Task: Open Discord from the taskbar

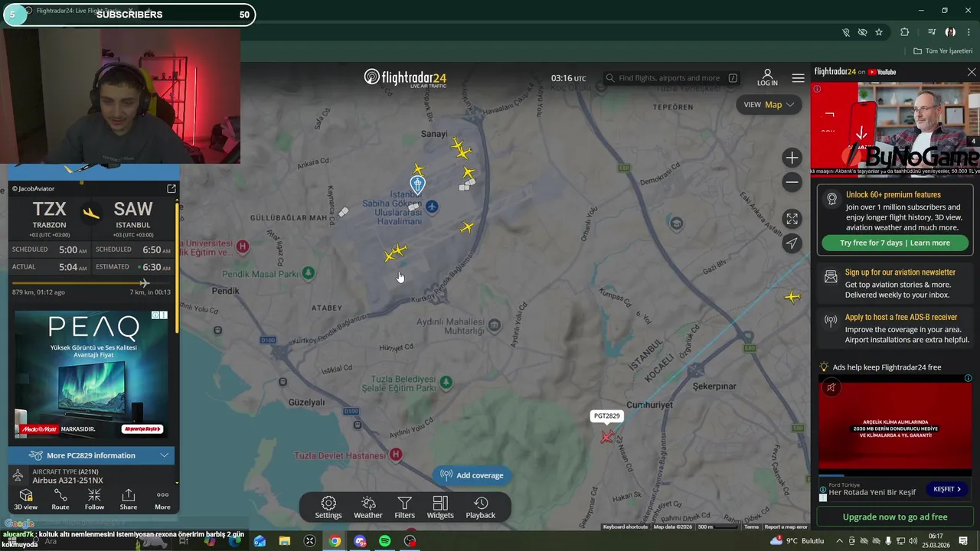Action: (360, 541)
